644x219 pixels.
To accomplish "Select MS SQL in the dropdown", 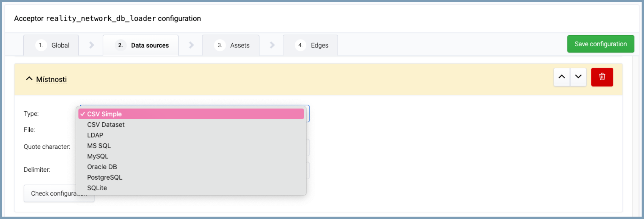I will [x=99, y=146].
